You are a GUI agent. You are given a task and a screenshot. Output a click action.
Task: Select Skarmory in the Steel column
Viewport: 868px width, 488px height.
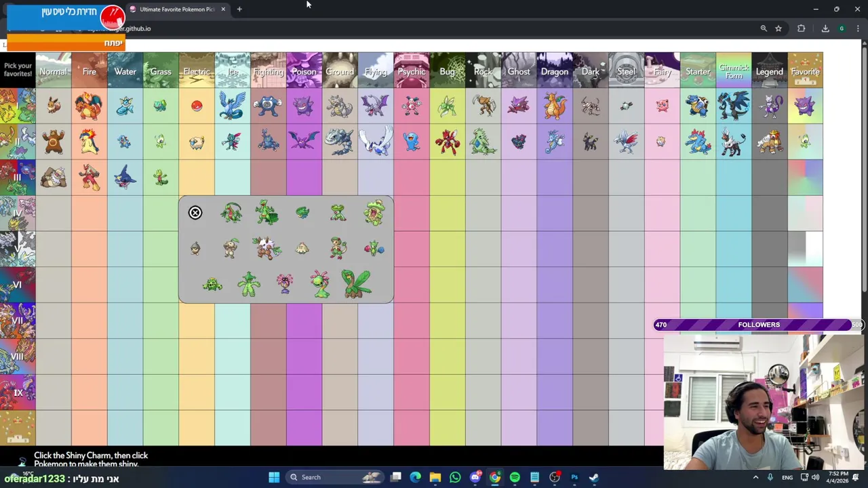(x=627, y=142)
